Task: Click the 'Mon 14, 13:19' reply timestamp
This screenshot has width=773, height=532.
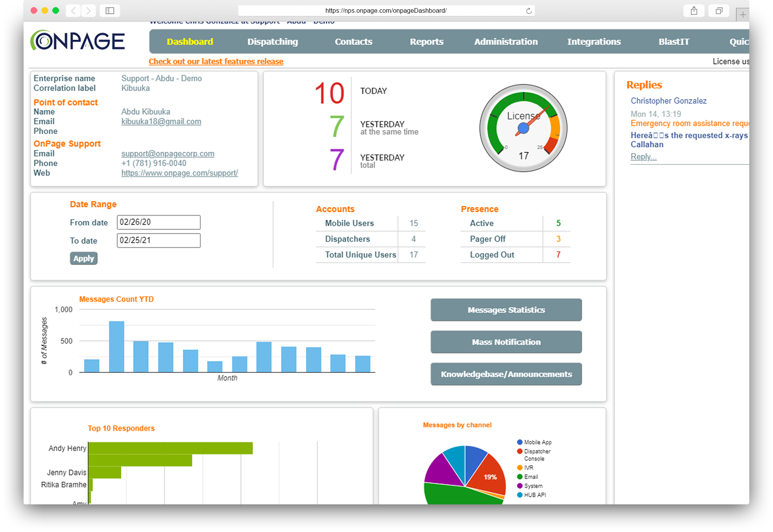Action: click(x=656, y=114)
